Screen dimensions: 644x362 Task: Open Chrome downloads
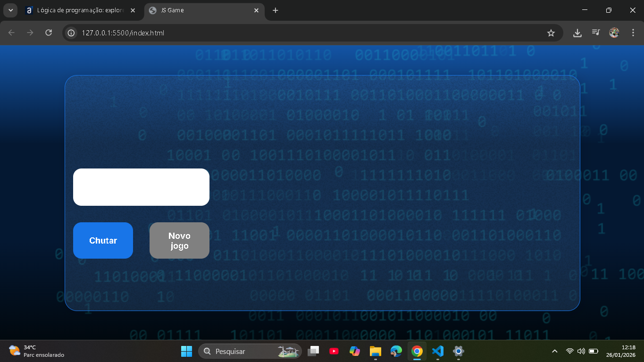tap(577, 33)
